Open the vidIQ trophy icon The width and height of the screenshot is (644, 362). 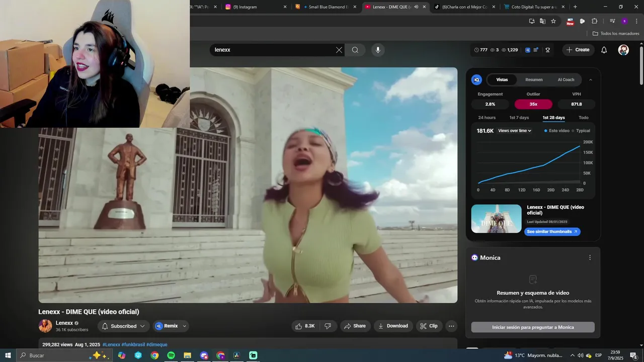(x=547, y=50)
